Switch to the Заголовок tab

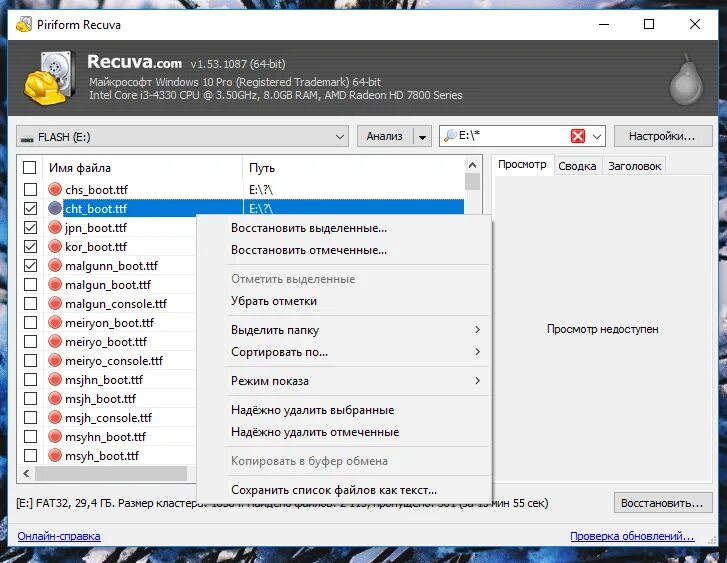(x=634, y=166)
